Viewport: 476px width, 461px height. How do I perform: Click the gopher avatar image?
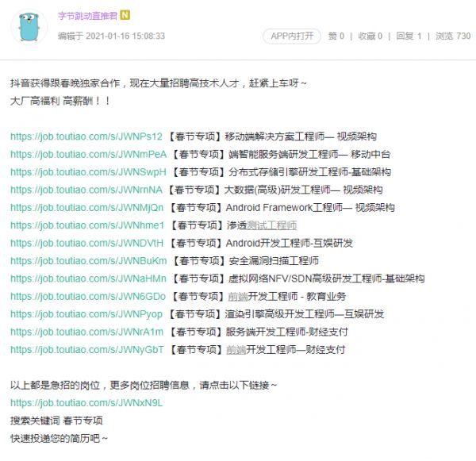click(29, 26)
